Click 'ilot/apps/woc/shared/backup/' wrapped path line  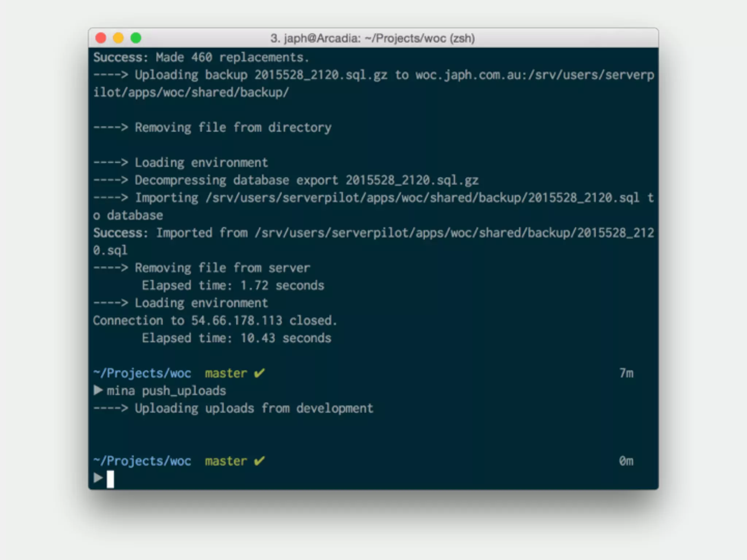pyautogui.click(x=191, y=92)
